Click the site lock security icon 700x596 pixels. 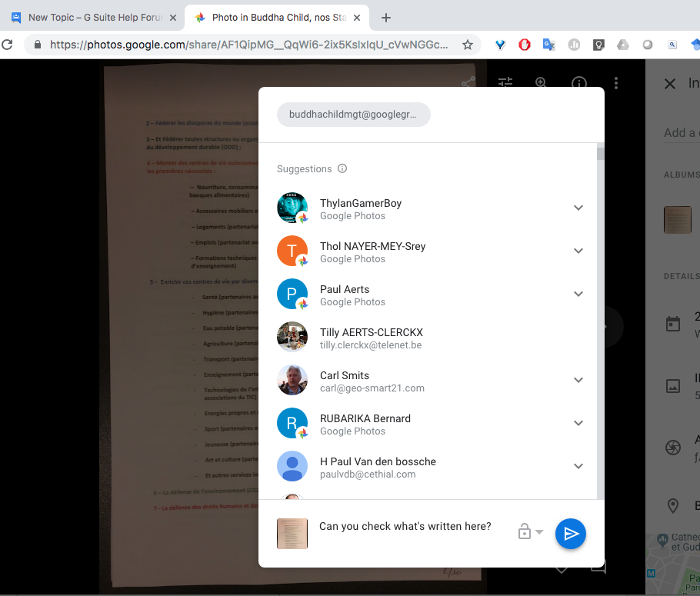pos(38,45)
